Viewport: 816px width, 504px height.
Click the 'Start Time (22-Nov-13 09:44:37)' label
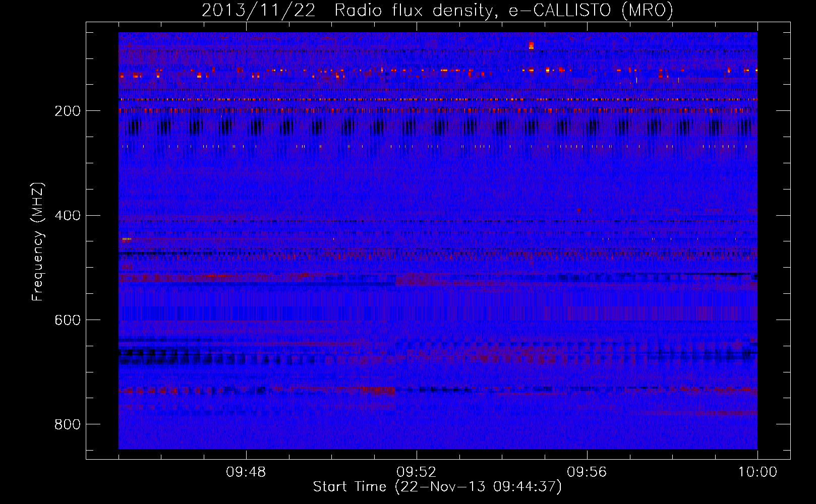437,487
